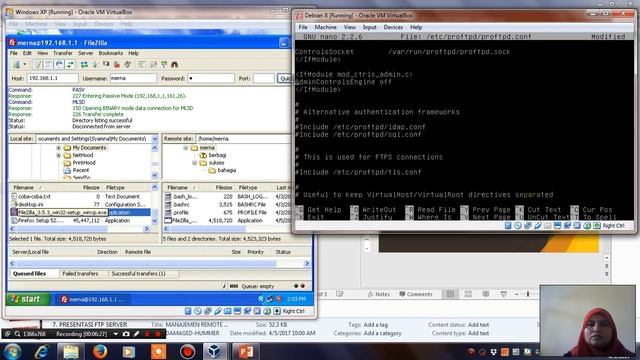Open File menu in FileZilla
Image resolution: width=640 pixels, height=360 pixels.
click(13, 53)
